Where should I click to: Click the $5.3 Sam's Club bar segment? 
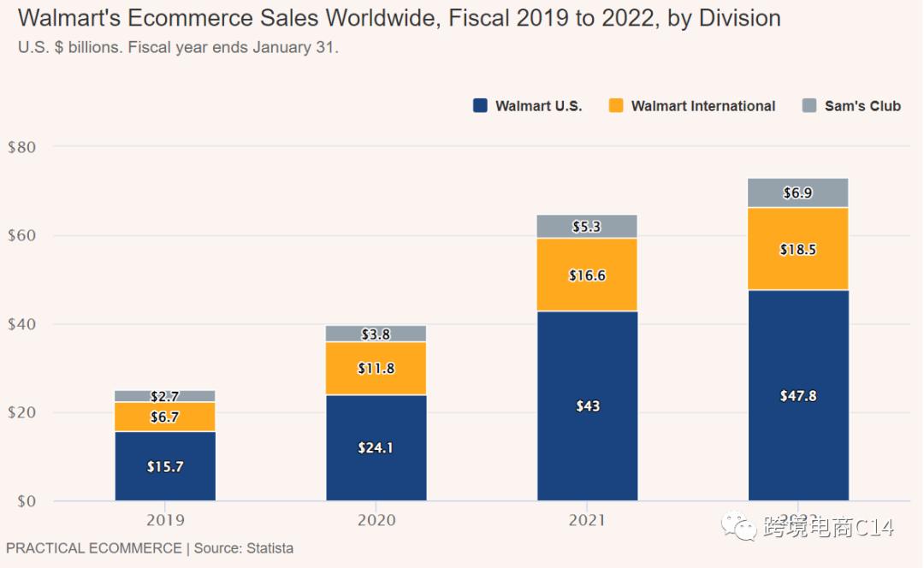point(588,226)
